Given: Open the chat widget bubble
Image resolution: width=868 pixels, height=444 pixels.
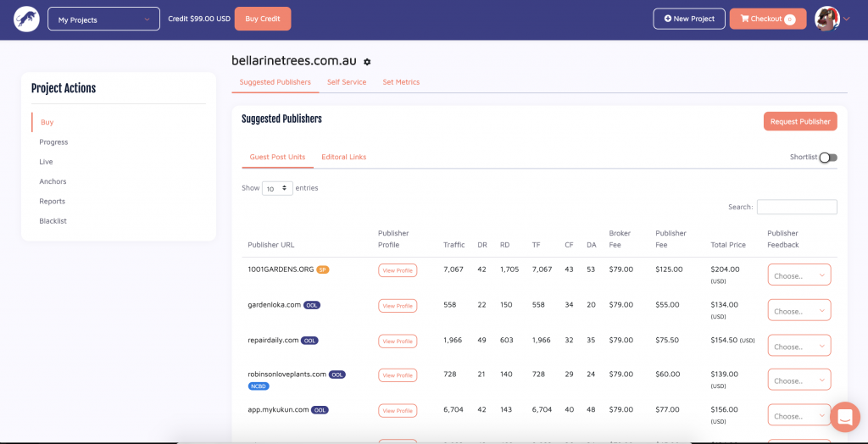Looking at the screenshot, I should 844,417.
